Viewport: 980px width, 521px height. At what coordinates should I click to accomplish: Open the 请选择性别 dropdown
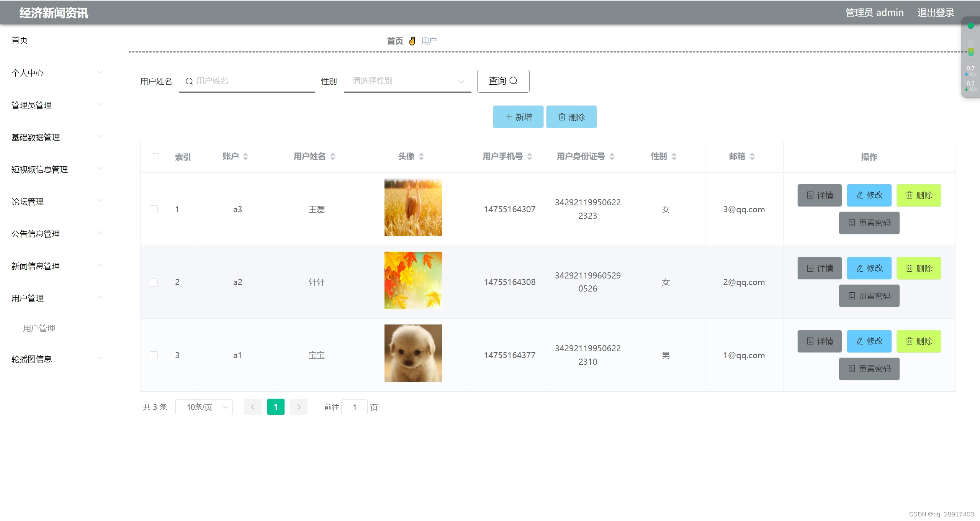click(x=407, y=81)
